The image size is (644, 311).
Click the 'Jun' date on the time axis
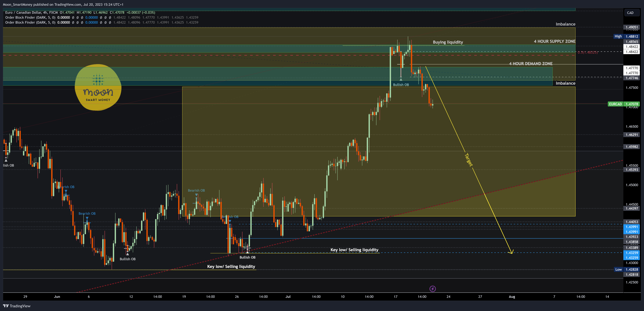[57, 297]
